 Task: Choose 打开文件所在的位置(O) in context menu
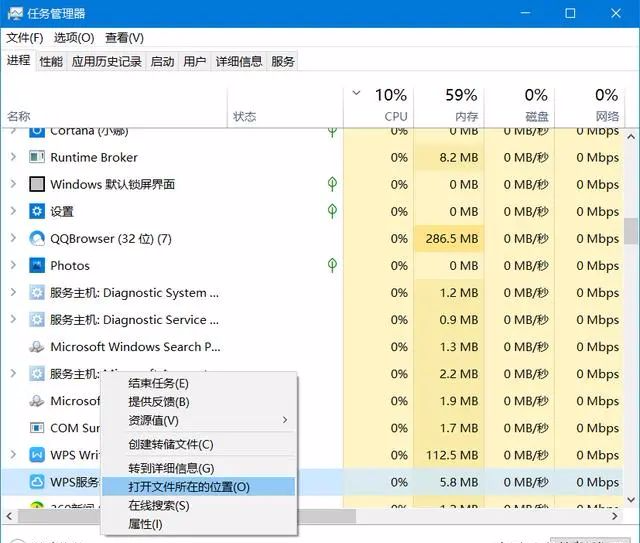[x=198, y=487]
